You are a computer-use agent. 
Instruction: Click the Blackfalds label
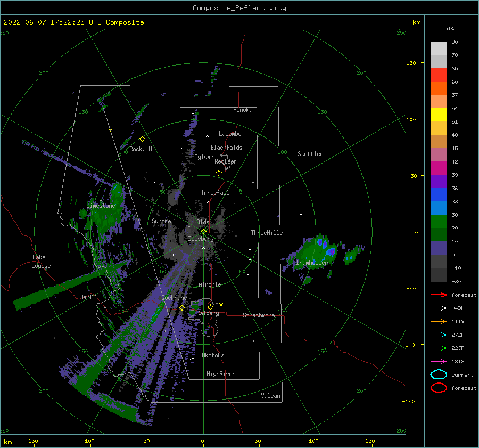point(226,148)
